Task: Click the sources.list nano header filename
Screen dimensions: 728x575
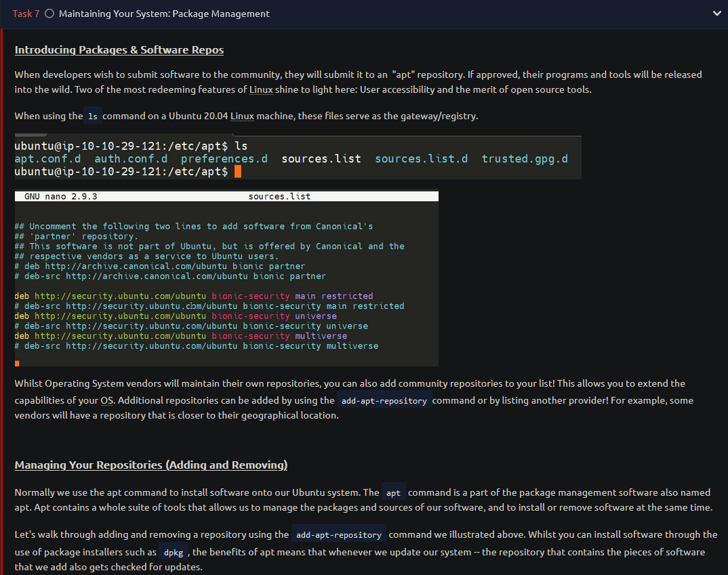Action: tap(279, 196)
